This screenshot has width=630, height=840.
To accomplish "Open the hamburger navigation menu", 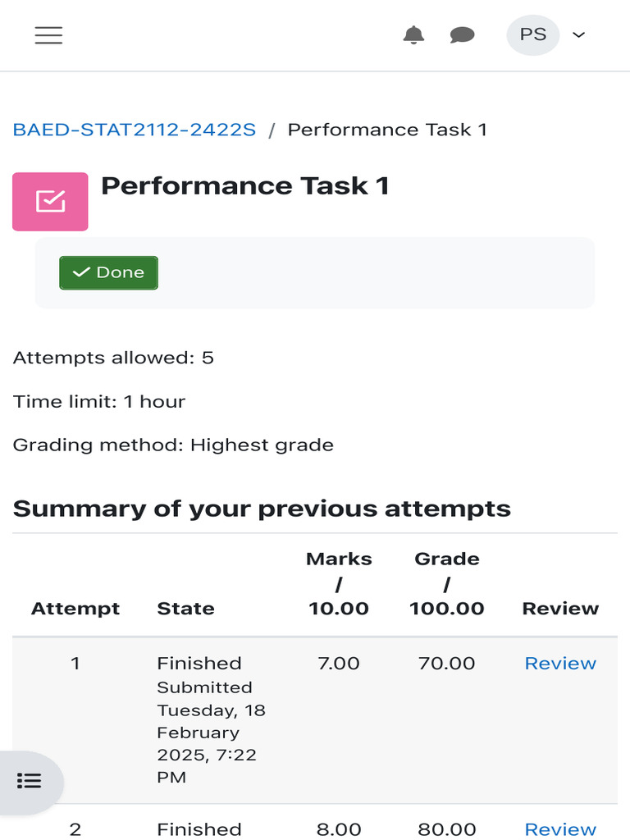I will [x=48, y=35].
